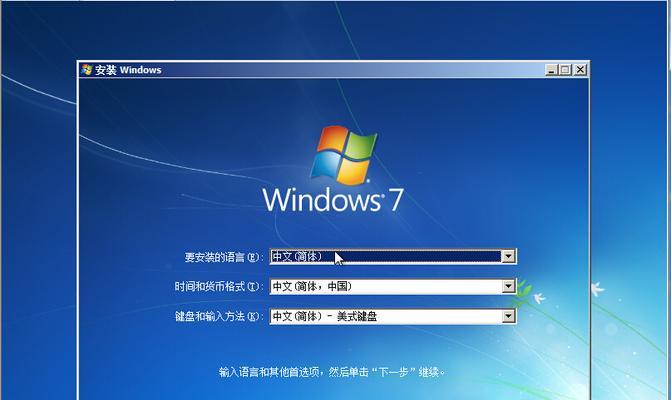This screenshot has height=400, width=671.
Task: Click the 中文(简体) - 美式键盘 field
Action: (x=393, y=316)
